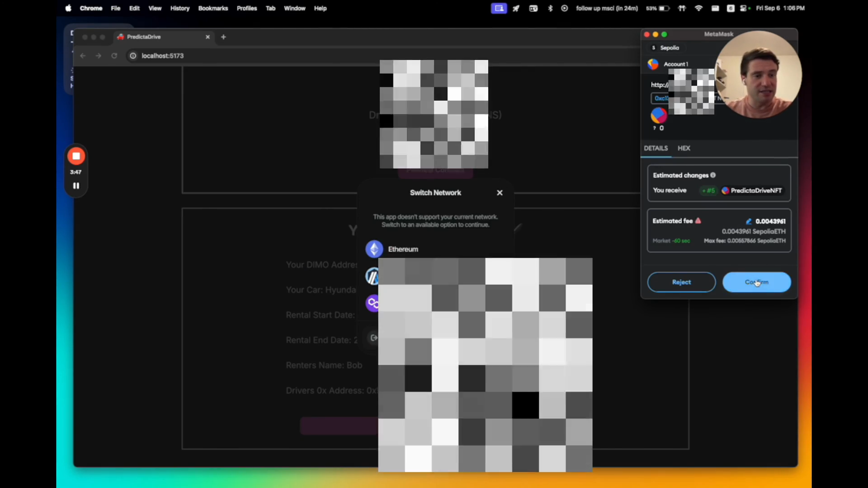The width and height of the screenshot is (868, 488).
Task: Edit the estimated gas fee pencil icon
Action: point(748,221)
